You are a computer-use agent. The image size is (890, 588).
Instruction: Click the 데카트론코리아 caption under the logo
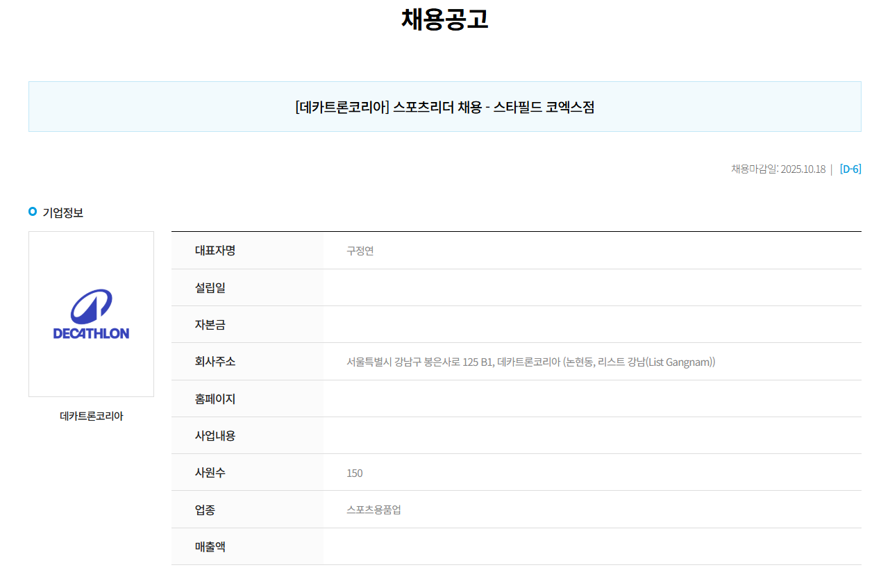[91, 417]
